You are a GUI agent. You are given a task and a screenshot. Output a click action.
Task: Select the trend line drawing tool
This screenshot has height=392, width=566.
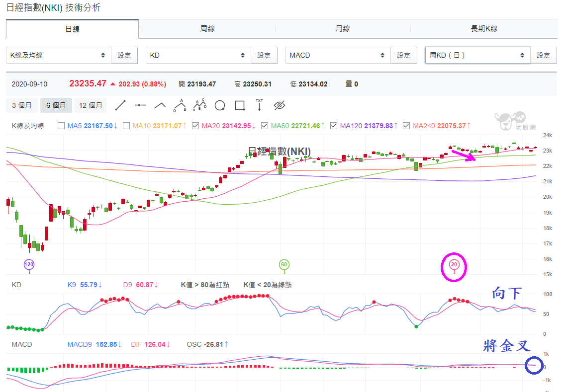(x=120, y=105)
